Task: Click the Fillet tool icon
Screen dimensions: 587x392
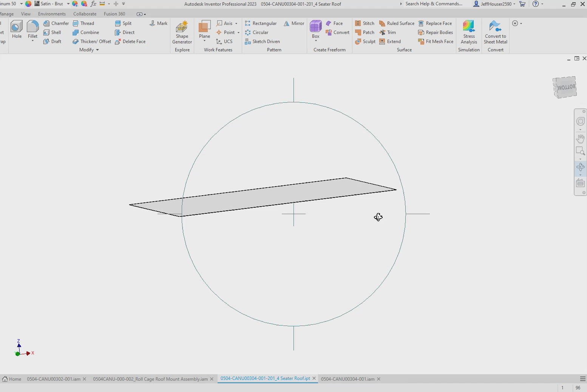Action: [32, 27]
